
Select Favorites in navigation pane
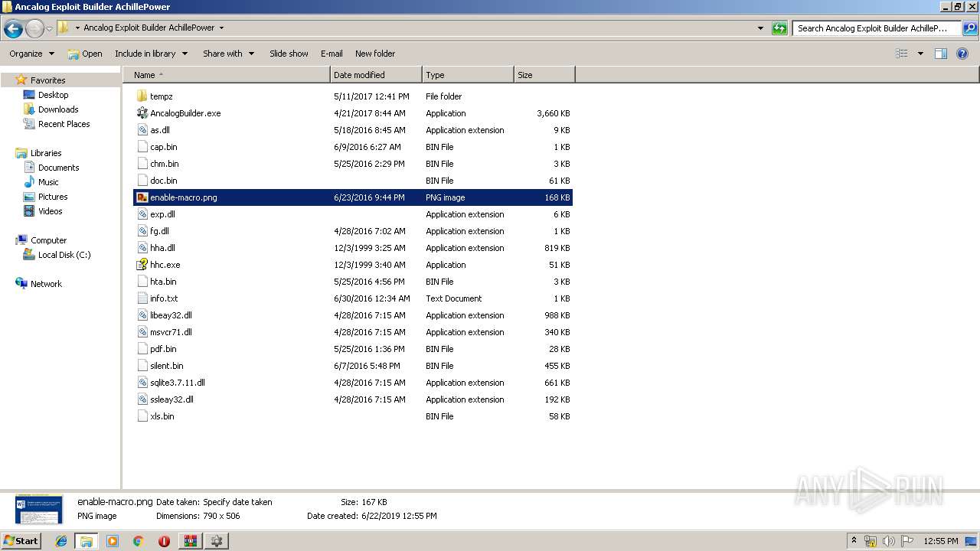[47, 80]
